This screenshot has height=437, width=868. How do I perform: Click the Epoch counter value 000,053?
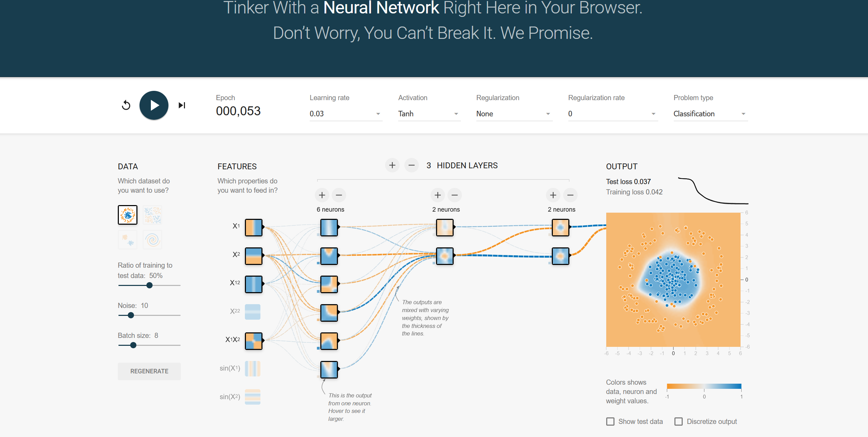pos(238,111)
